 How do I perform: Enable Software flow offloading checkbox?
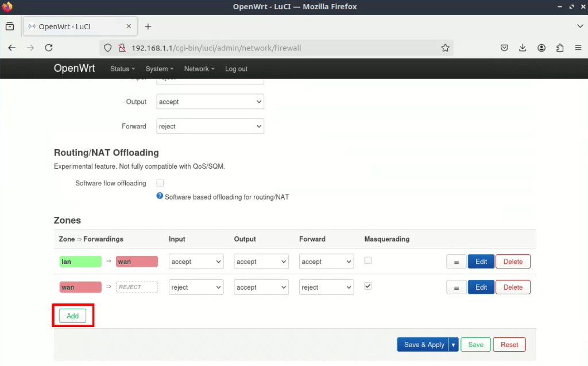(160, 183)
